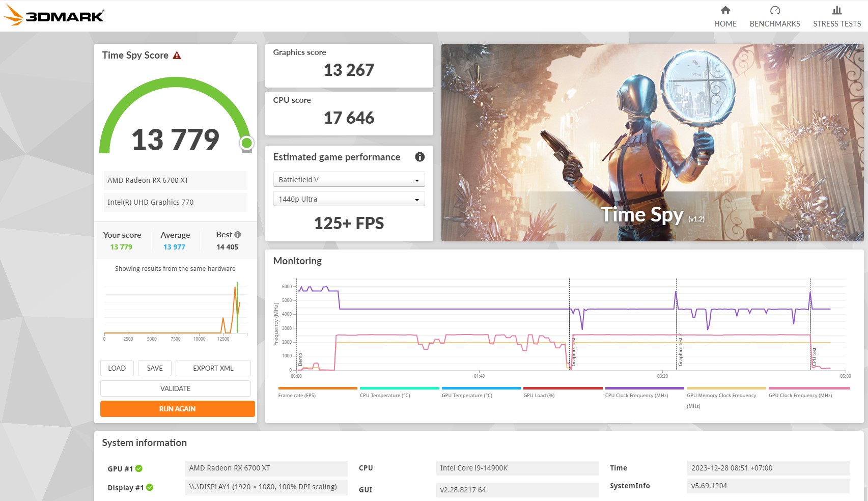Screen dimensions: 868x501
Task: Toggle CPU Clock Frequency legend swatch
Action: click(x=645, y=388)
